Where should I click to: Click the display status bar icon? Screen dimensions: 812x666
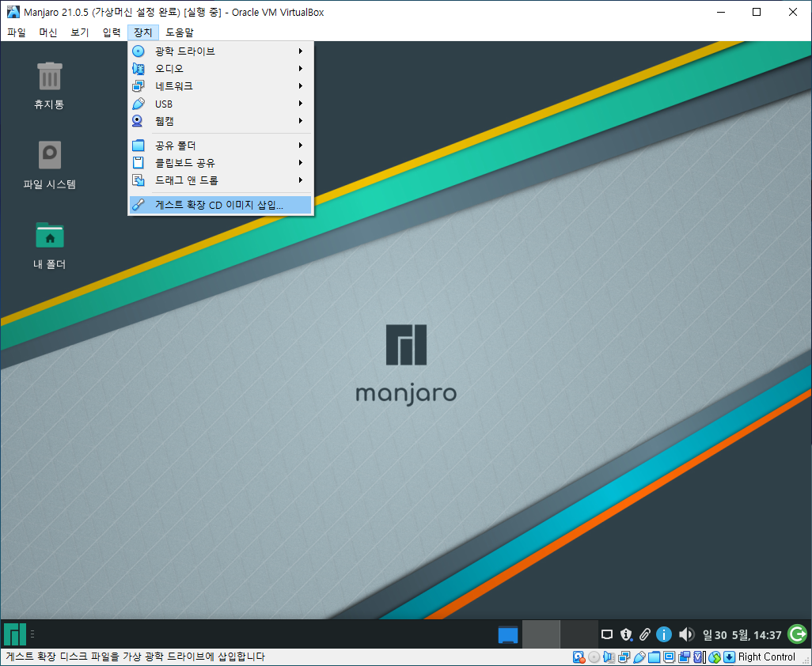669,657
